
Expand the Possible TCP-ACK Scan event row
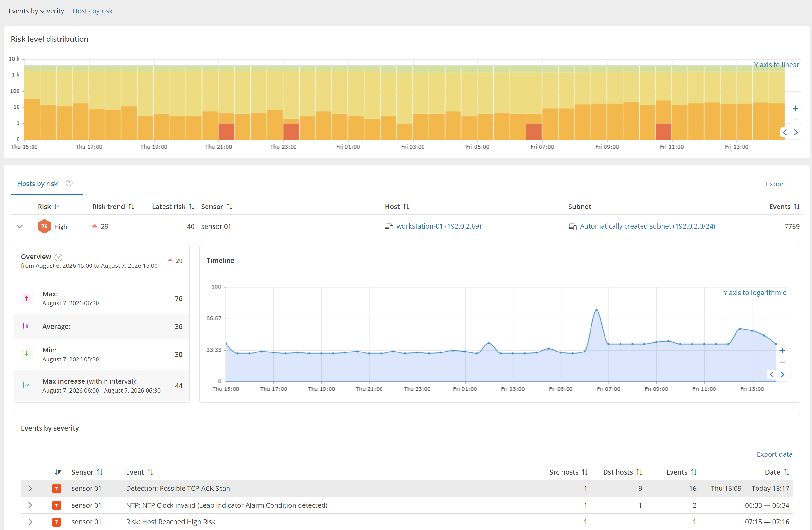(30, 488)
